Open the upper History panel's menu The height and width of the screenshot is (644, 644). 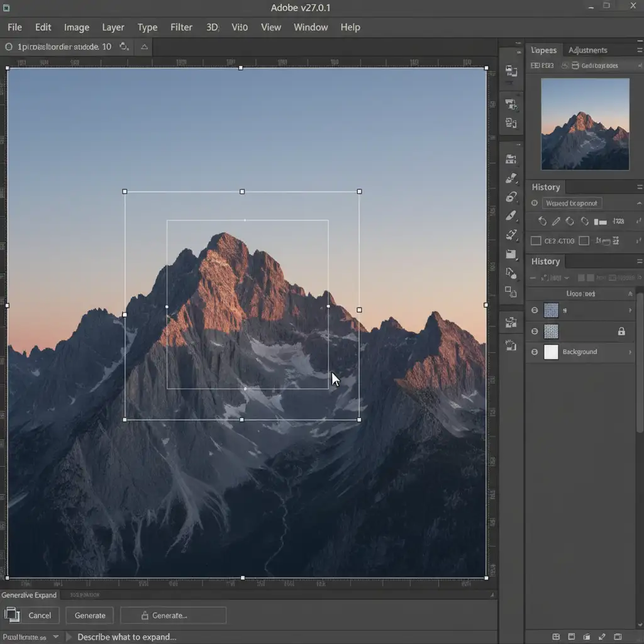click(x=639, y=187)
